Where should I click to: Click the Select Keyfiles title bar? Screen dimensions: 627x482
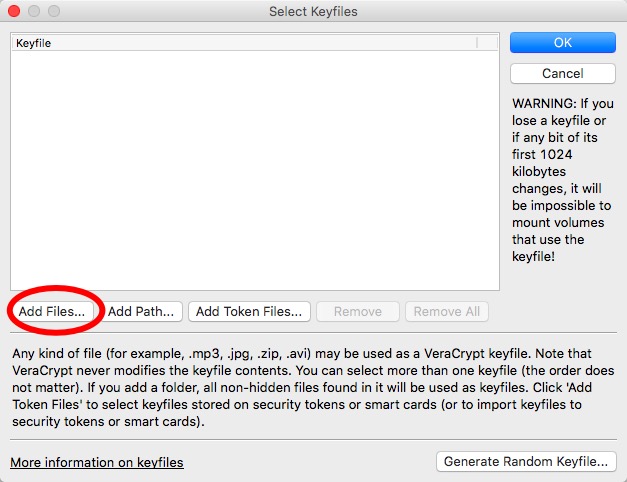point(313,12)
